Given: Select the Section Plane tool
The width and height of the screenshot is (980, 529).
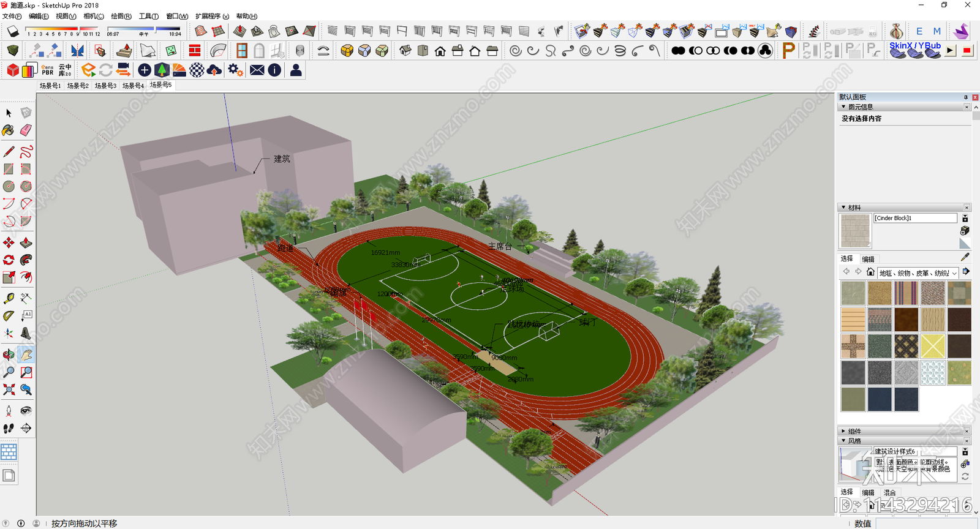Looking at the screenshot, I should pos(26,428).
